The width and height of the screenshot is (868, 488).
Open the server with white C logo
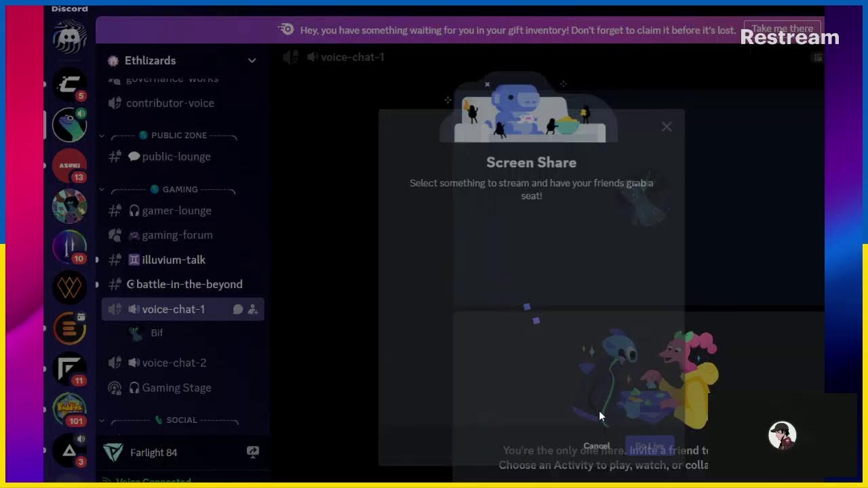pyautogui.click(x=69, y=85)
